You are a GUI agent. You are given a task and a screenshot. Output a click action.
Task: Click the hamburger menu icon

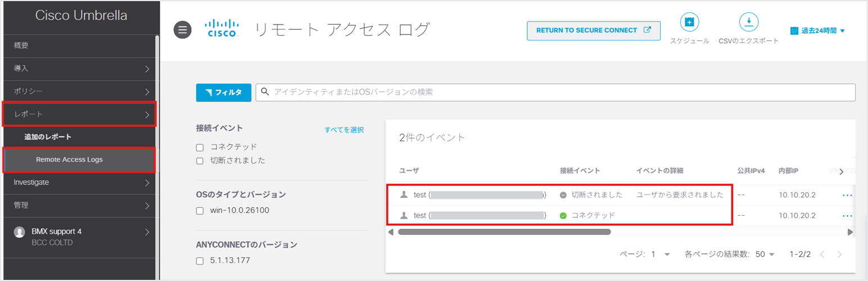(182, 30)
